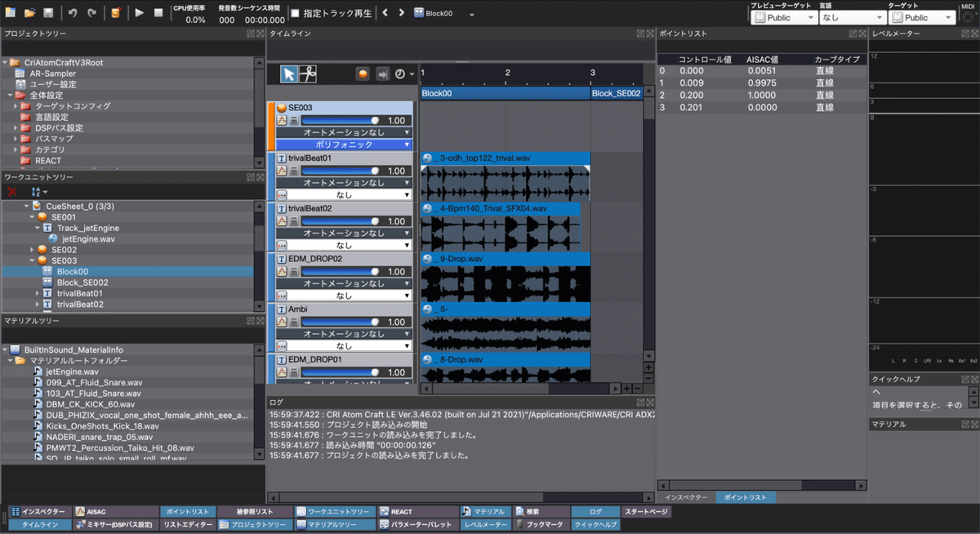
Task: Click the 9-Drop.wav waveform clip
Action: [506, 277]
